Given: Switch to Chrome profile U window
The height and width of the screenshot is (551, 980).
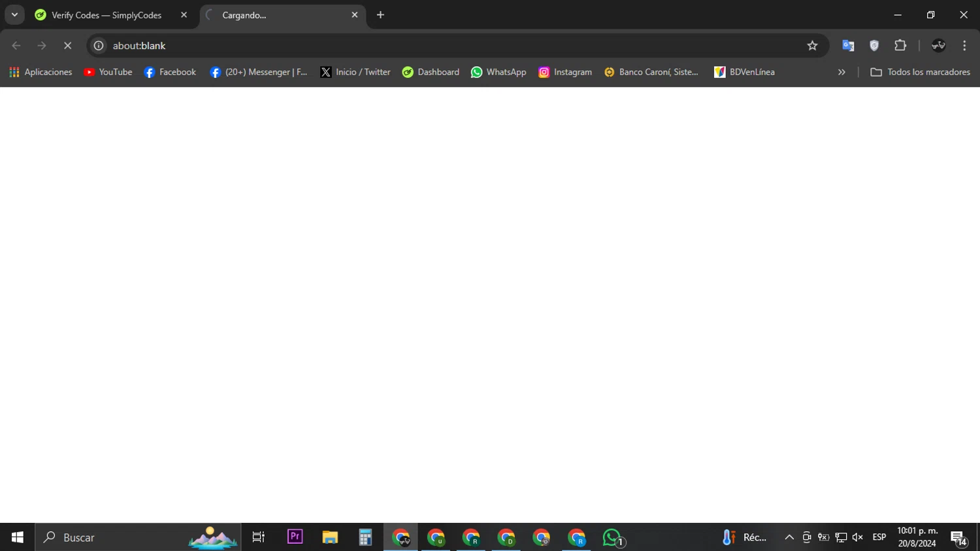Looking at the screenshot, I should point(436,537).
